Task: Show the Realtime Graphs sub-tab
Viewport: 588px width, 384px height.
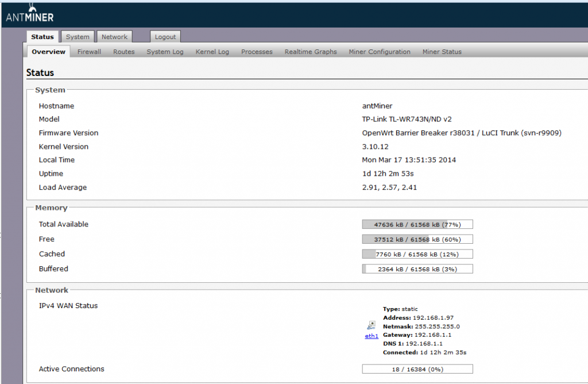Action: pos(311,52)
